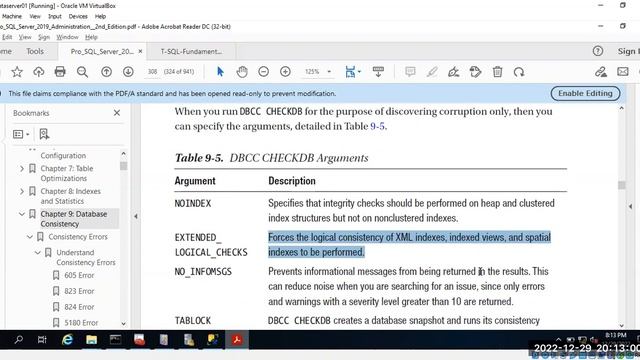The image size is (640, 360).
Task: Zoom in with plus icon
Action: (x=285, y=72)
